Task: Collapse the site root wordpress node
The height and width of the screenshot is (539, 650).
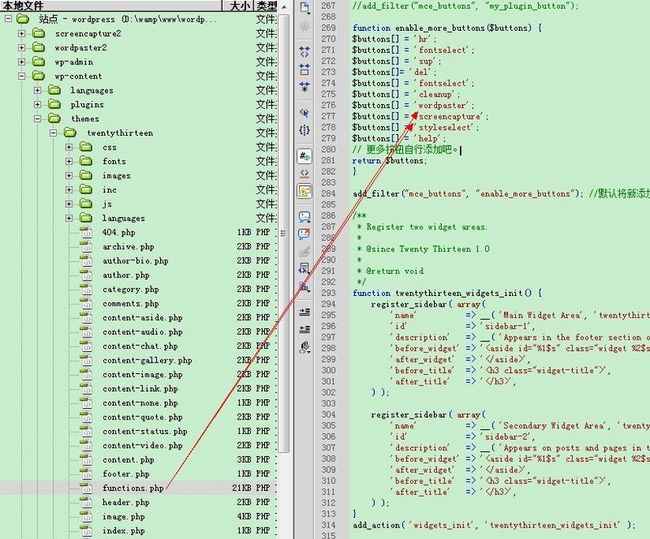Action: click(8, 19)
